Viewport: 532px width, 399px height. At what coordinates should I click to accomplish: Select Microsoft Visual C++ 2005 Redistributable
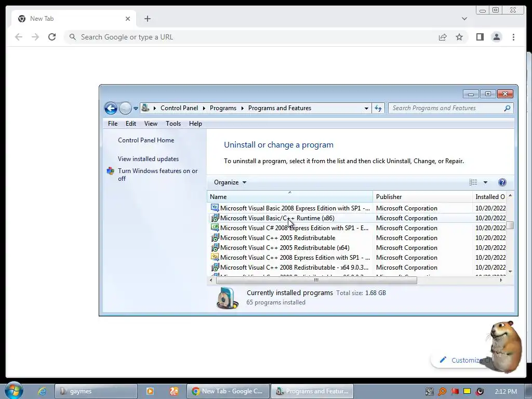pyautogui.click(x=357, y=237)
